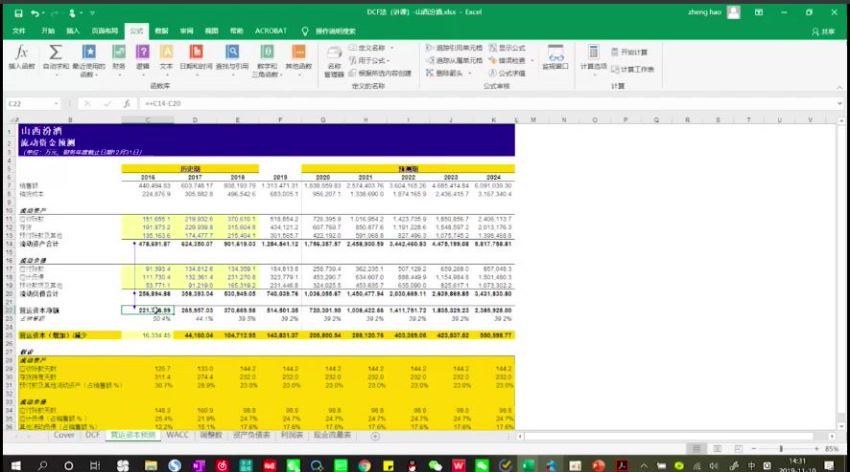Switch to the Page Layout ribbon tab

(105, 31)
